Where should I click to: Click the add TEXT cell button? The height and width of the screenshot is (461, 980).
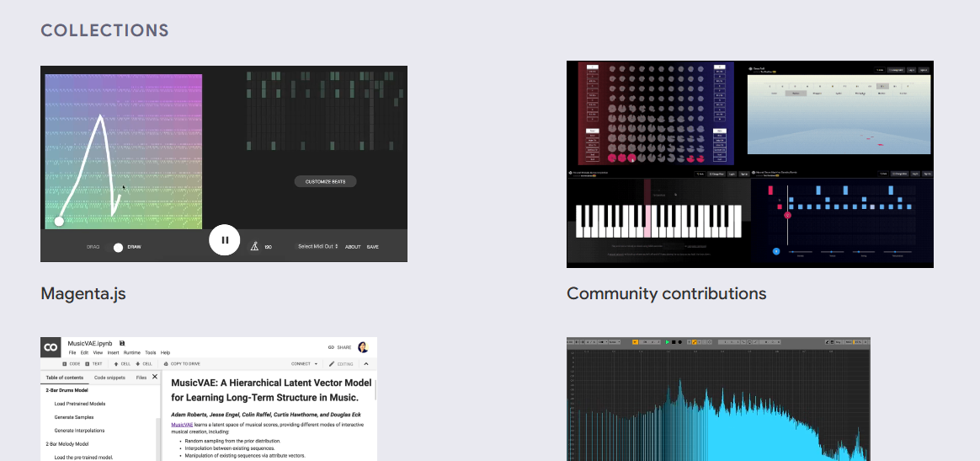click(93, 363)
